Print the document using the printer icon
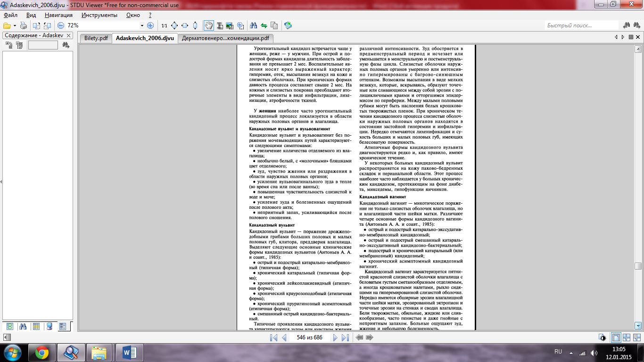644x362 pixels. [24, 25]
